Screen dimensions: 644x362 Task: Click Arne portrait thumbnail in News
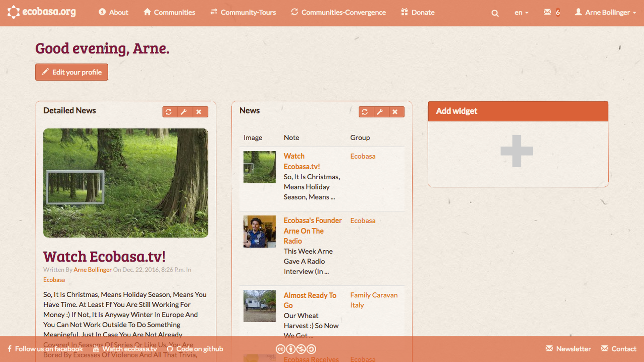[259, 232]
